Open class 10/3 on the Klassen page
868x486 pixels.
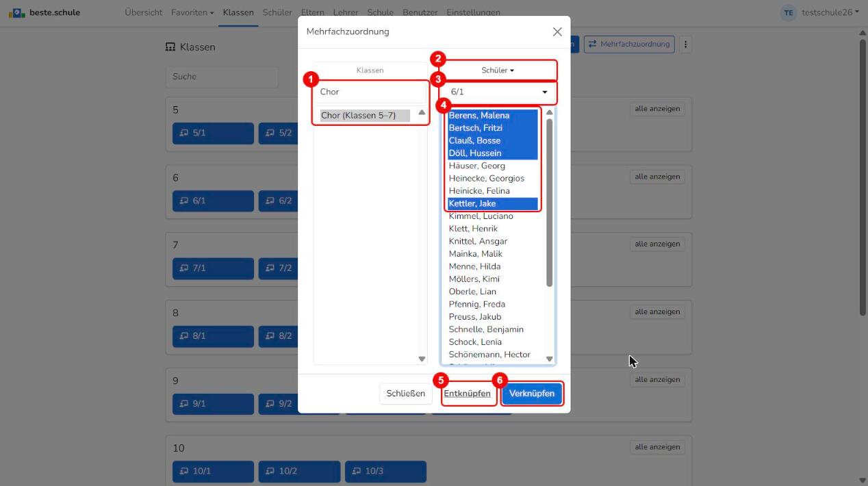click(385, 471)
